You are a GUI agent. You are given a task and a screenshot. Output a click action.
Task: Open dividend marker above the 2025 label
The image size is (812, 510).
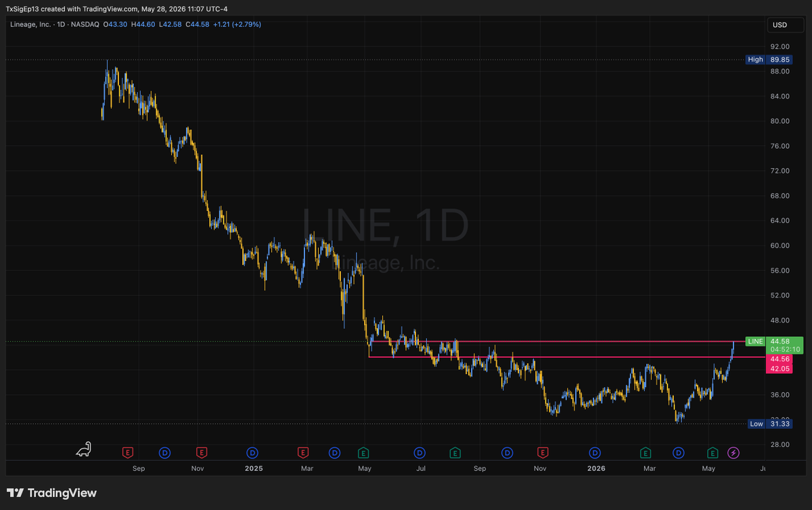[252, 452]
